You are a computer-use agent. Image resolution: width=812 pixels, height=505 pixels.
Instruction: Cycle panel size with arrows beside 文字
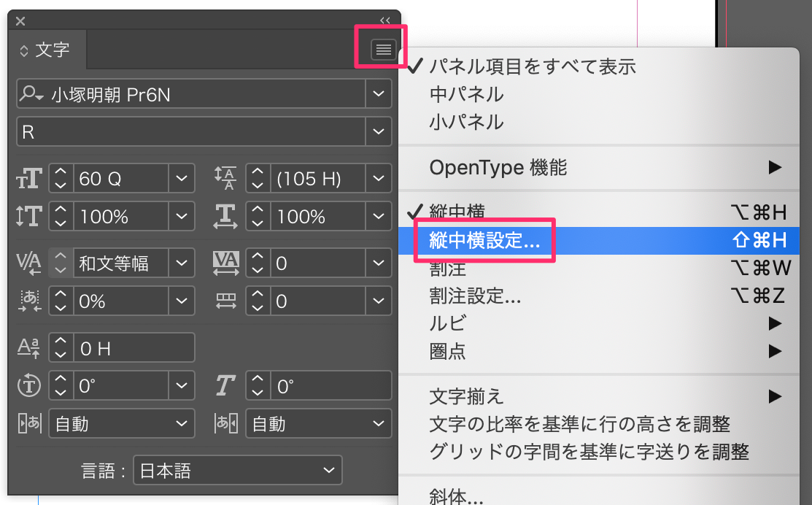point(24,51)
